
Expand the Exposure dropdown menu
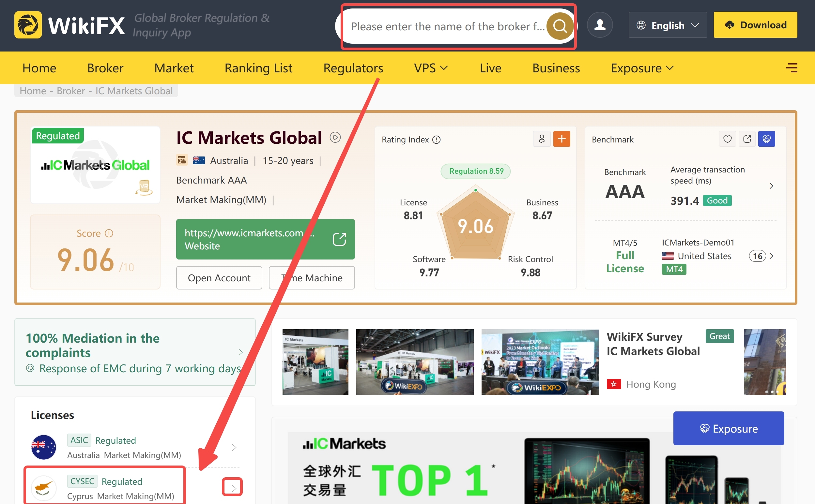point(640,67)
